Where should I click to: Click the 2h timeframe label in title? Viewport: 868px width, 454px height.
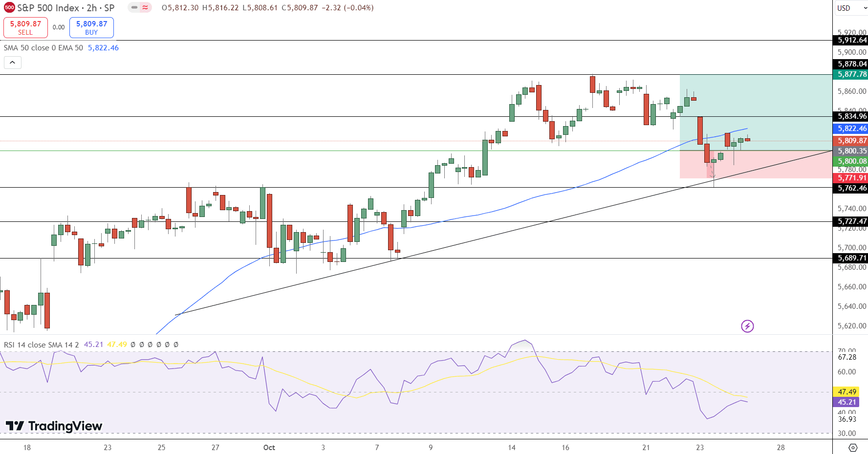tap(92, 8)
